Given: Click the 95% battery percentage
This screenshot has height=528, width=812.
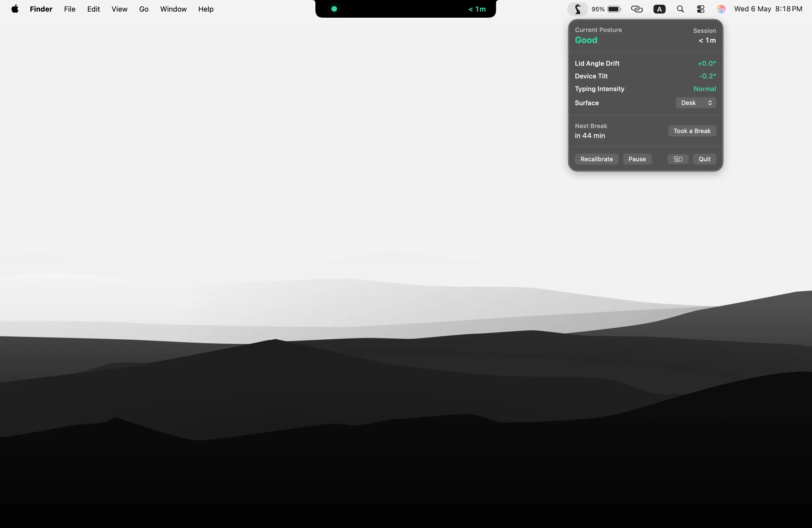Looking at the screenshot, I should 598,9.
